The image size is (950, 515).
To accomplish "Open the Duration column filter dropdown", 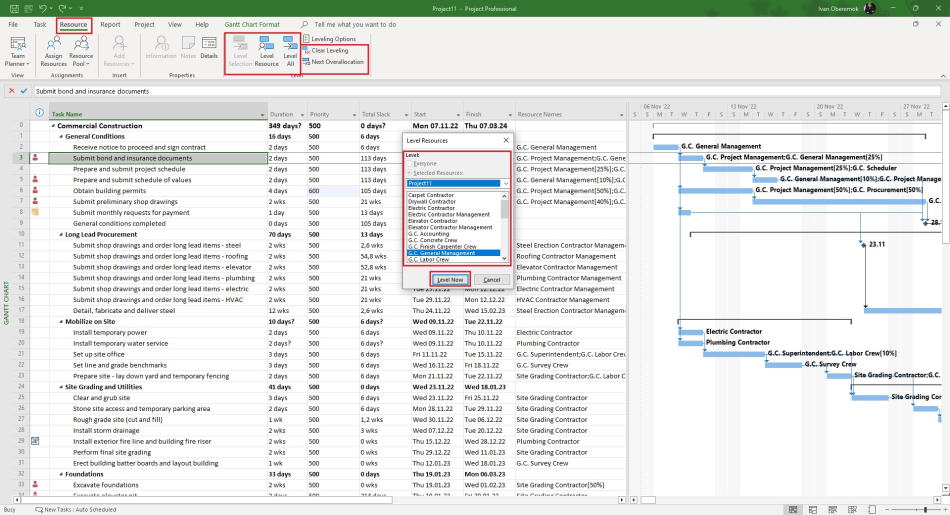I will 302,115.
